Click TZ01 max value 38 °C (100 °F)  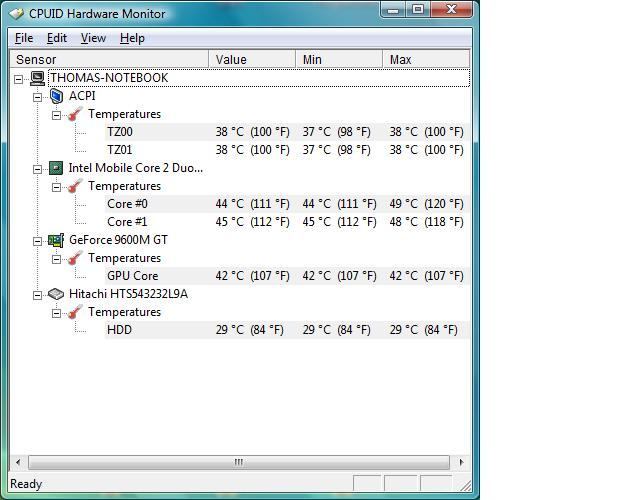pyautogui.click(x=427, y=150)
